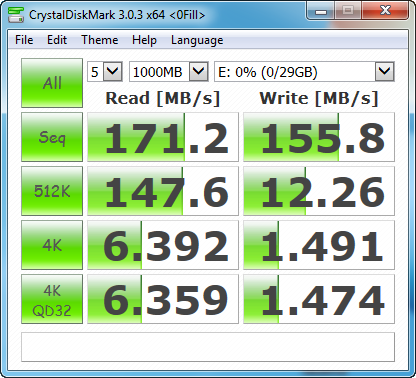Close the CrystalDiskMark window
The image size is (416, 378).
pos(385,11)
